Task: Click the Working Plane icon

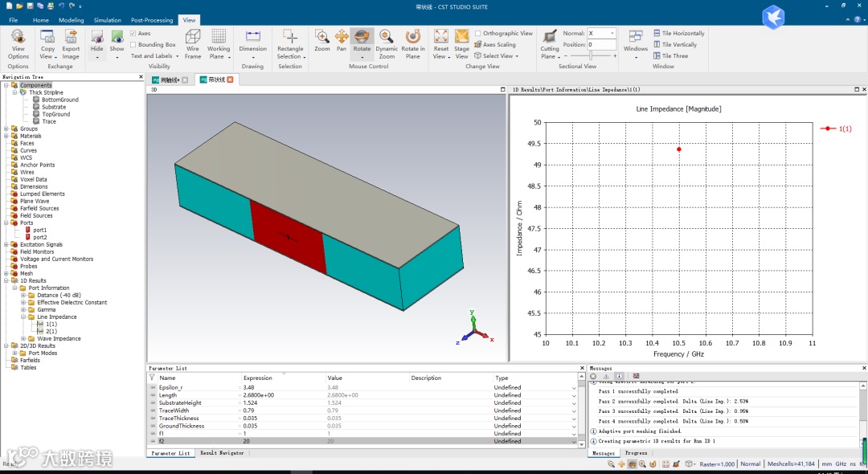Action: (x=219, y=37)
